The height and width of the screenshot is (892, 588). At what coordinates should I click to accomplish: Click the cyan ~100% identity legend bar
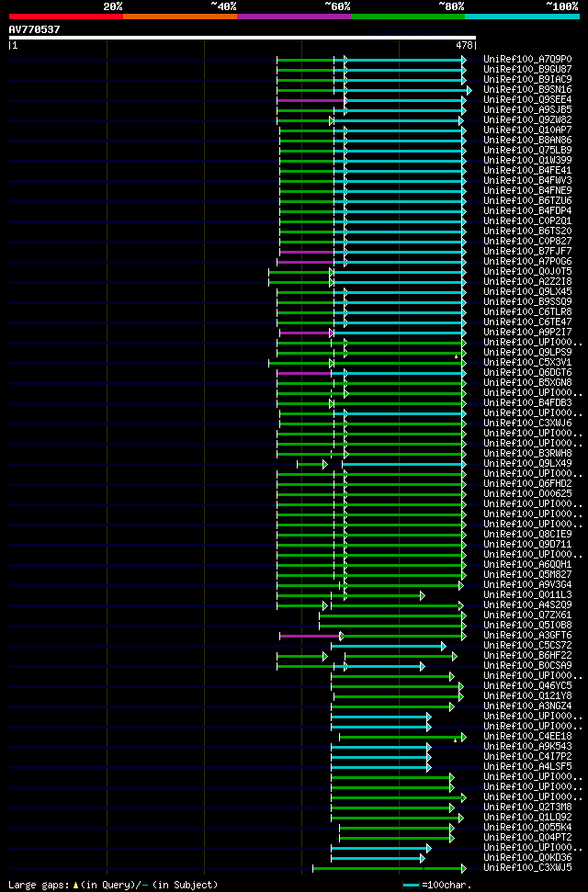click(522, 17)
